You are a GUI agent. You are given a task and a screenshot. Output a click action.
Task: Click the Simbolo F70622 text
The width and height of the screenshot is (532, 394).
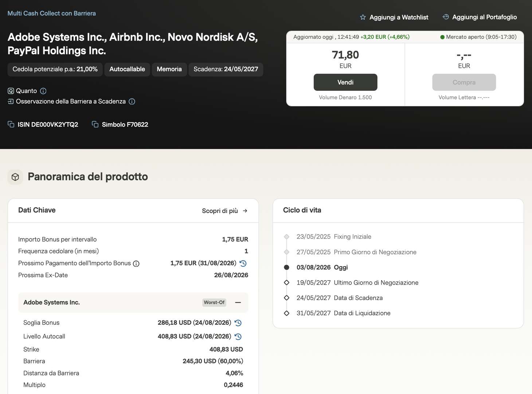125,125
